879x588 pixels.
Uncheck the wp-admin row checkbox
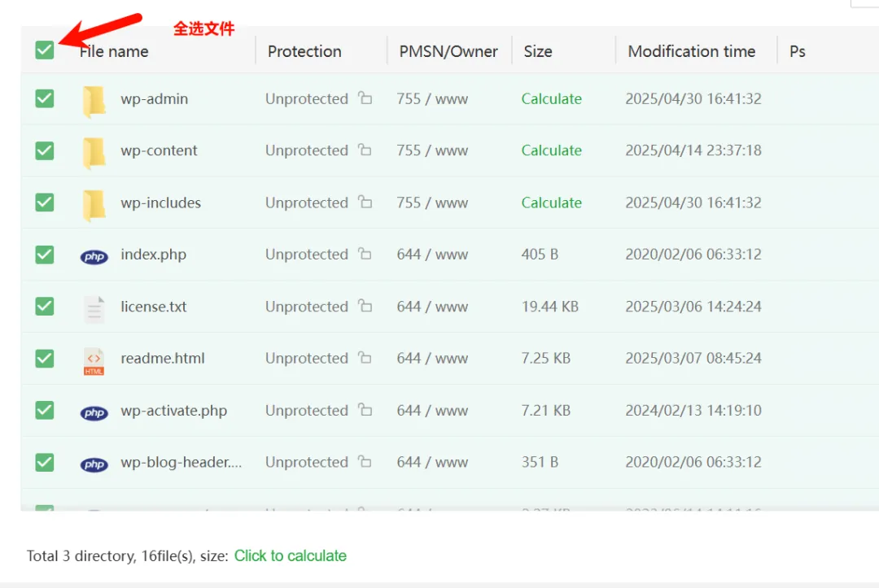click(44, 98)
